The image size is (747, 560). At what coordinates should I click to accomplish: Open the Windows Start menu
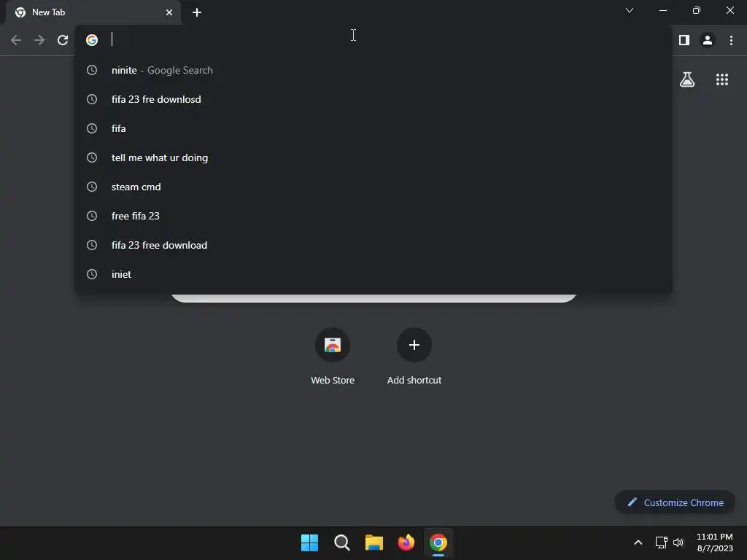click(x=309, y=542)
